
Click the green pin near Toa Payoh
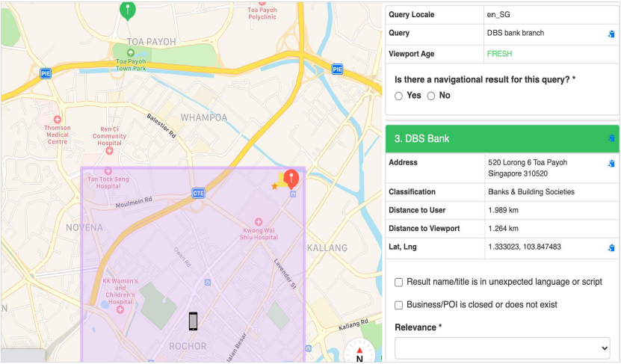coord(128,10)
